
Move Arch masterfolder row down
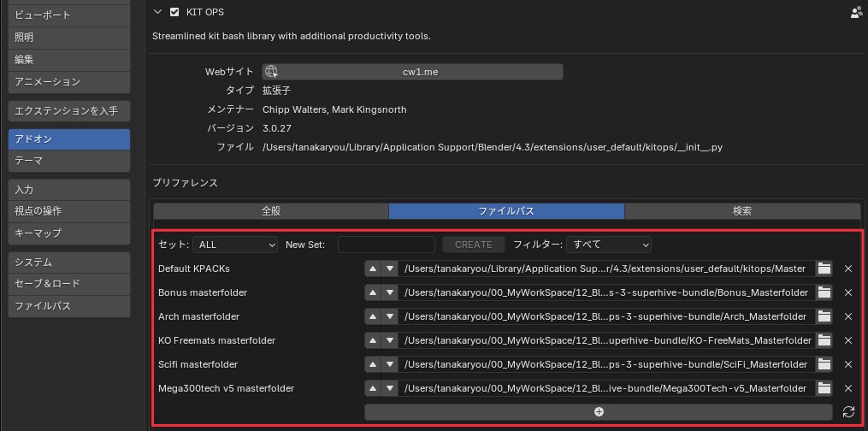tap(390, 316)
